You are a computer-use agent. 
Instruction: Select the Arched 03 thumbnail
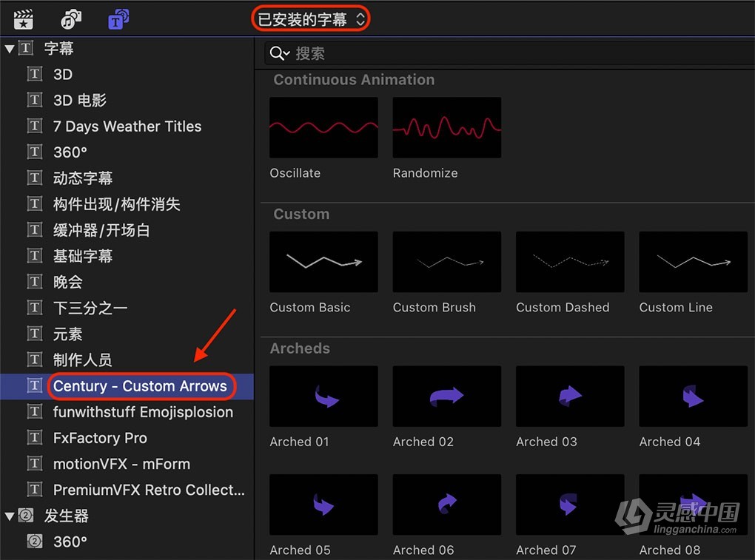tap(570, 396)
